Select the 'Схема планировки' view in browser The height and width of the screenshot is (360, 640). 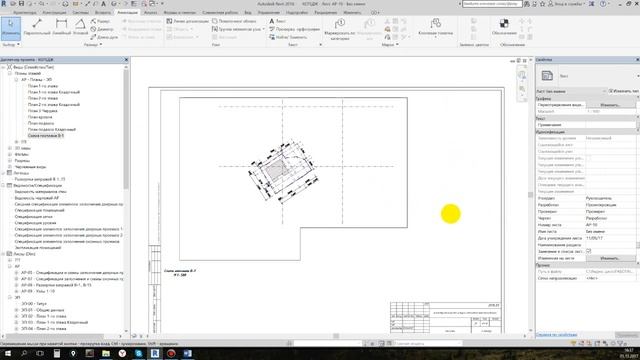46,136
